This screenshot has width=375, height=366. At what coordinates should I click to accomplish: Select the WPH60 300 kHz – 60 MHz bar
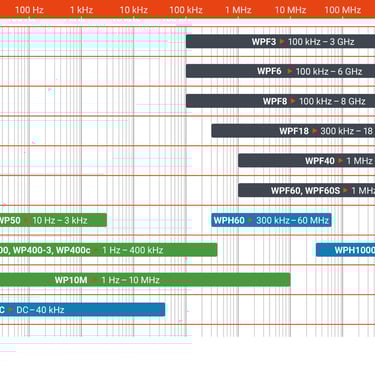pyautogui.click(x=271, y=220)
